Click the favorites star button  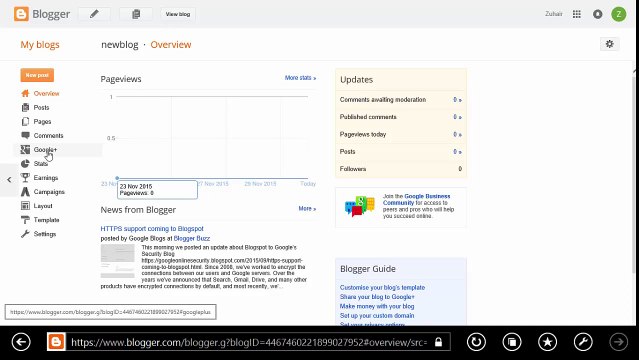[547, 342]
